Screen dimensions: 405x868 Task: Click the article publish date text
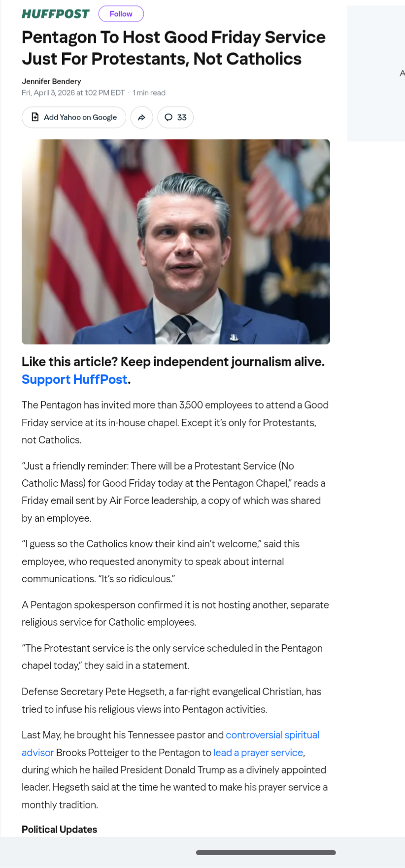73,93
